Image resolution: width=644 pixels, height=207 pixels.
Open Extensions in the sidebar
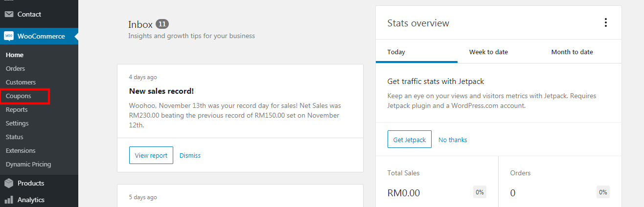pyautogui.click(x=21, y=151)
